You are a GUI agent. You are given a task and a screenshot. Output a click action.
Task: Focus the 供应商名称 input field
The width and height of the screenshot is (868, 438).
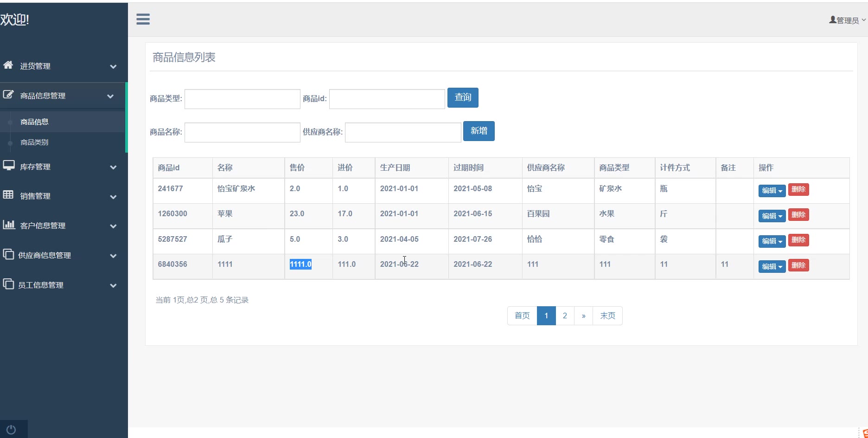[x=403, y=132]
